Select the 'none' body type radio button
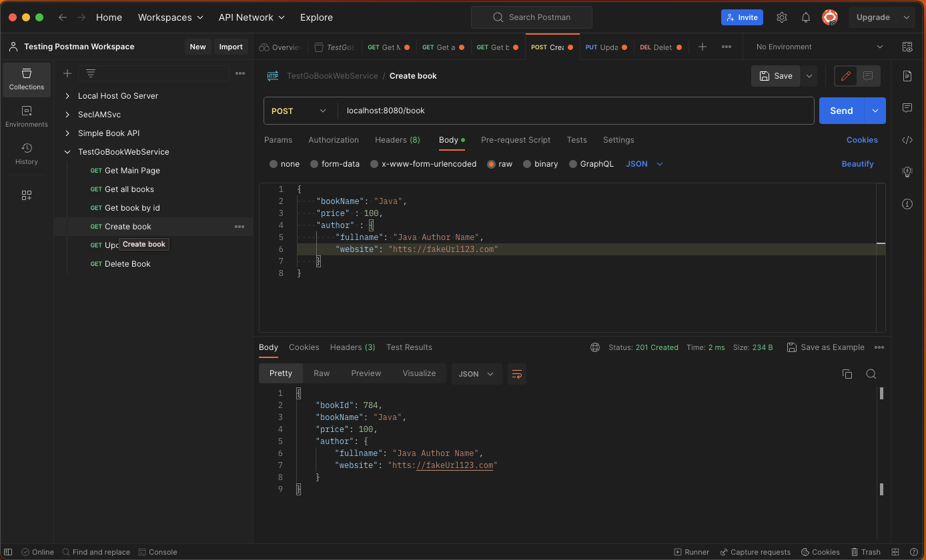926x560 pixels. pyautogui.click(x=274, y=164)
